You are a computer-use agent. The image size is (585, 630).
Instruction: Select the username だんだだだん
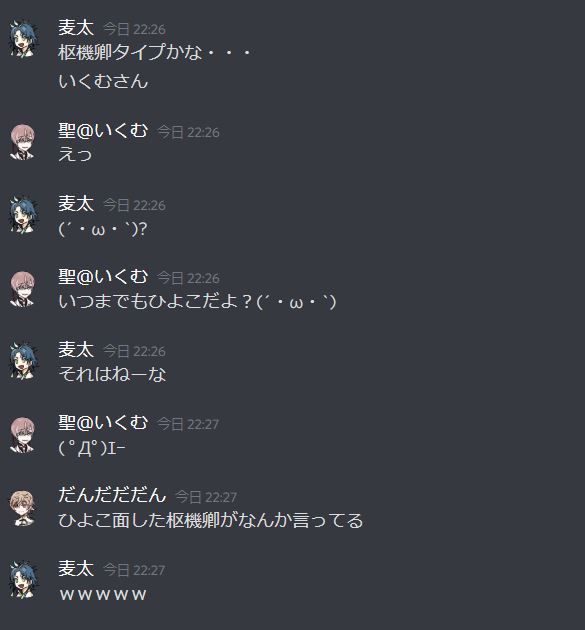112,495
